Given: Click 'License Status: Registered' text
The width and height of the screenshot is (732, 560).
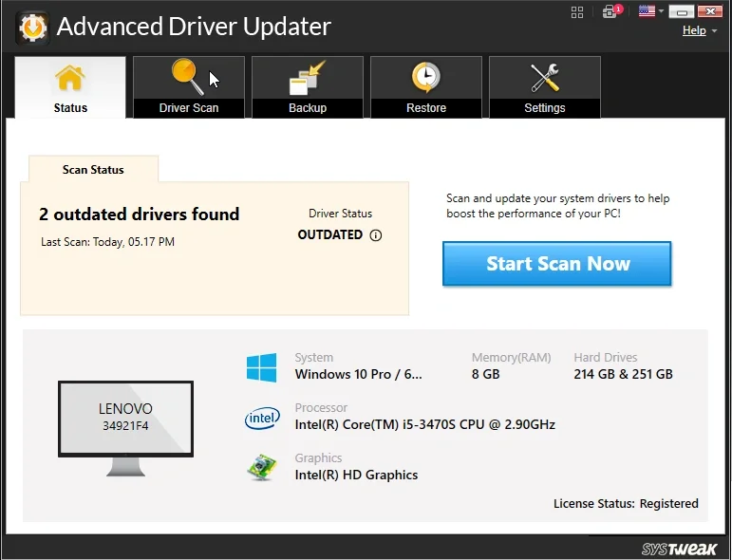Looking at the screenshot, I should (626, 504).
